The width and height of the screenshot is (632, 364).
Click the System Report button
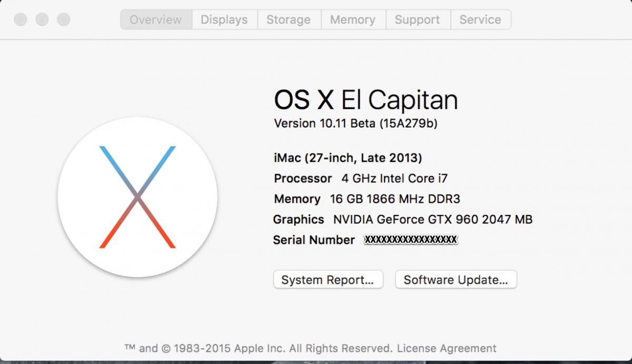pyautogui.click(x=328, y=280)
